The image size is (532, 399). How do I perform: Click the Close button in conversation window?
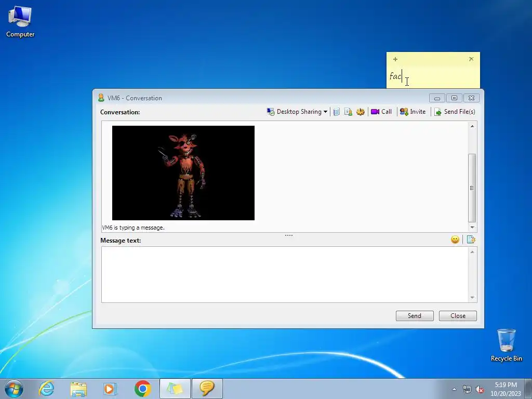click(458, 316)
